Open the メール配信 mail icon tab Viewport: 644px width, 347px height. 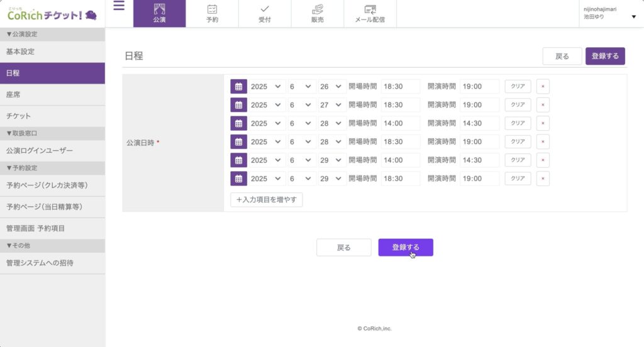[x=370, y=13]
